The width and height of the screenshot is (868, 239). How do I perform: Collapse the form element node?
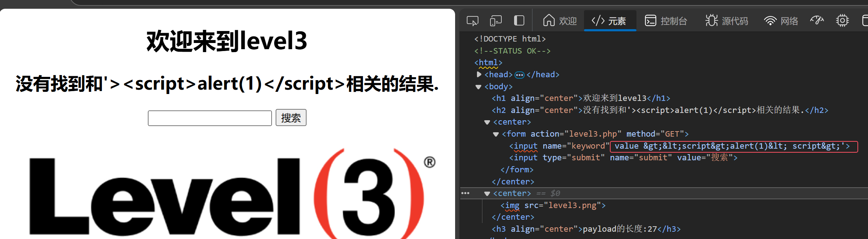pyautogui.click(x=496, y=134)
